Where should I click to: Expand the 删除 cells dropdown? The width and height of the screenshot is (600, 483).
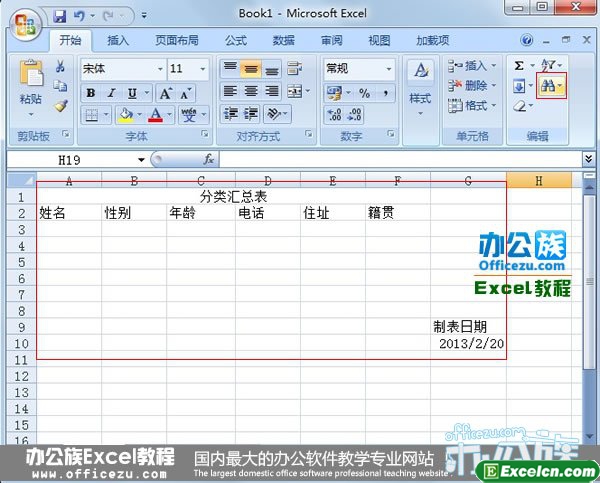coord(494,85)
